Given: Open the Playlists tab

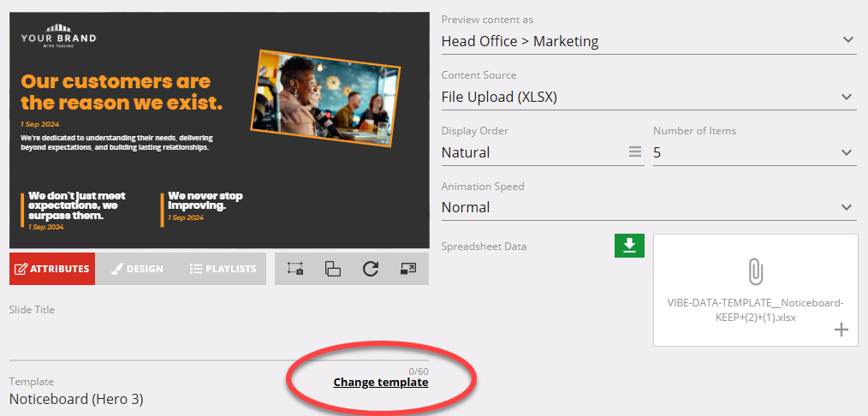Looking at the screenshot, I should coord(223,269).
